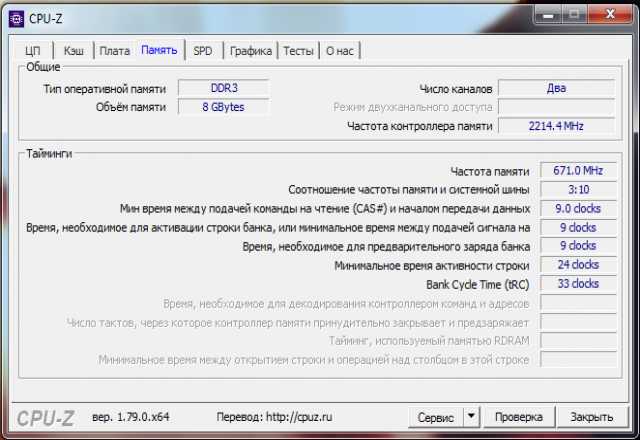Open the О нас tab
640x440 pixels.
coord(340,51)
